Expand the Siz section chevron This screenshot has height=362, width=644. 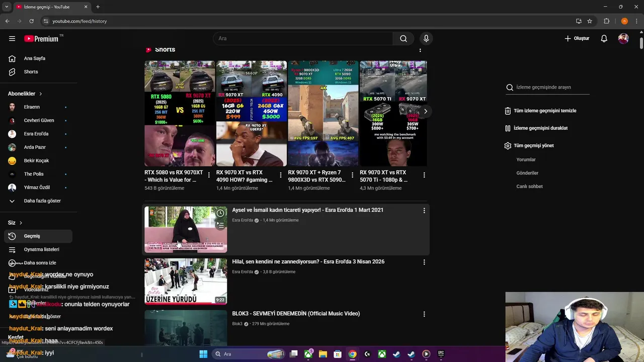pyautogui.click(x=21, y=223)
